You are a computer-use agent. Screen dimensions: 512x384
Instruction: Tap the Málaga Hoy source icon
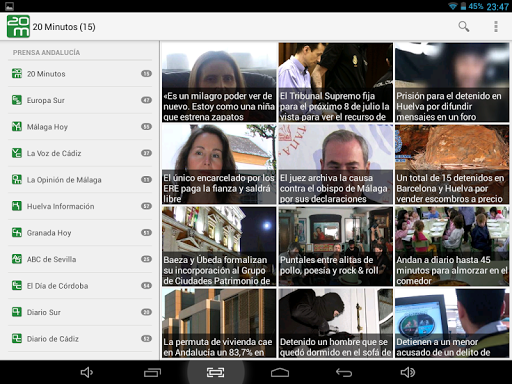point(17,126)
